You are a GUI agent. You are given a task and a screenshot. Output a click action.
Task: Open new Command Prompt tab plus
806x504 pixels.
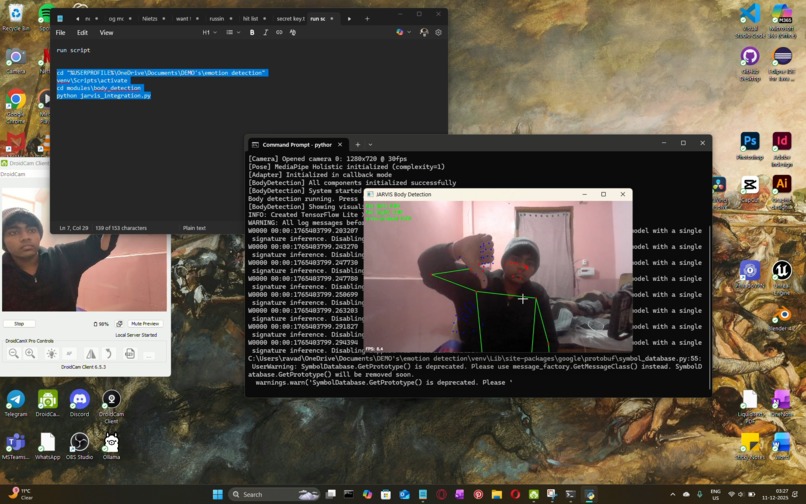click(358, 145)
